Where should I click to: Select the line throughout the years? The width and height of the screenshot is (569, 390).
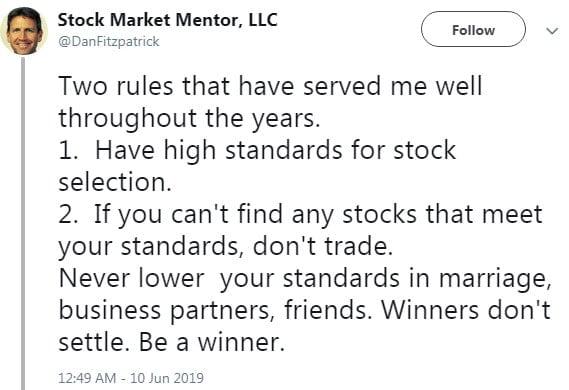pyautogui.click(x=189, y=119)
